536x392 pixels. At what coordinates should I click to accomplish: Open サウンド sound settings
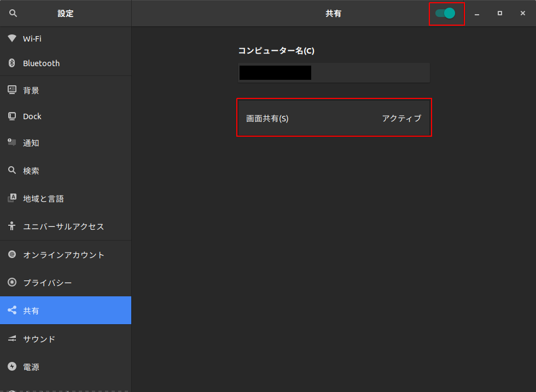pyautogui.click(x=66, y=338)
